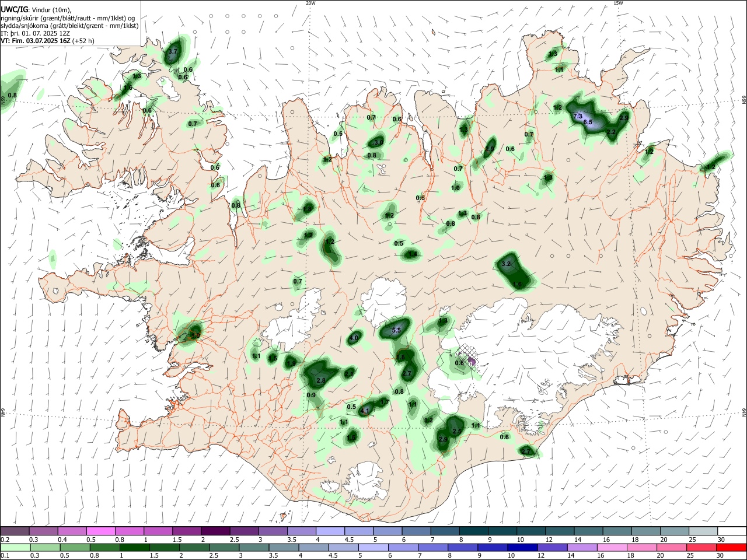747x560 pixels.
Task: Click the 2.8 precipitation value on the map
Action: (320, 380)
